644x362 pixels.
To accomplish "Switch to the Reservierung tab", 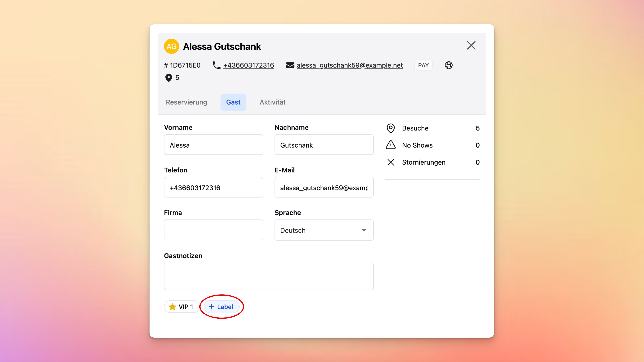I will click(x=186, y=102).
